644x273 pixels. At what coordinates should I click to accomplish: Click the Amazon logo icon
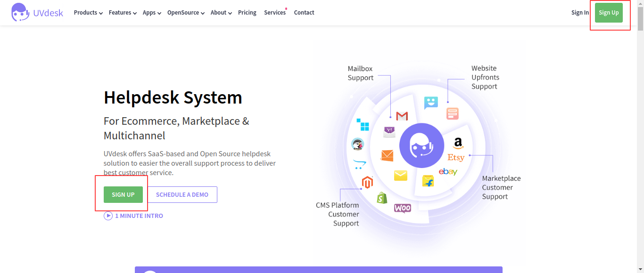(457, 143)
